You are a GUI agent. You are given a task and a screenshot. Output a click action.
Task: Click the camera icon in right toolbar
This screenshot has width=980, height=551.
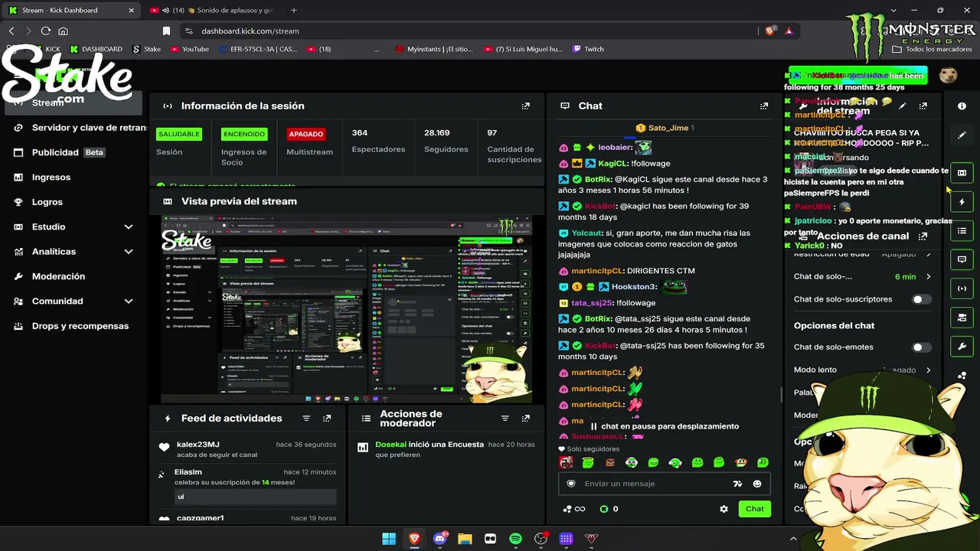(962, 318)
